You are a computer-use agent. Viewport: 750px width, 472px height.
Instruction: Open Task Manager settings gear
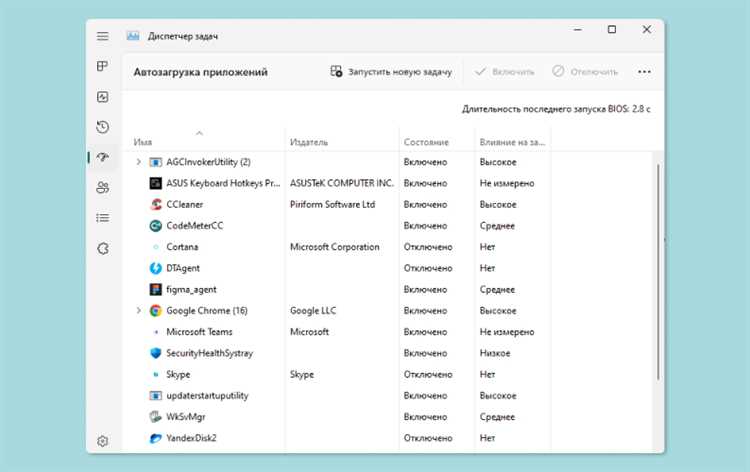102,441
